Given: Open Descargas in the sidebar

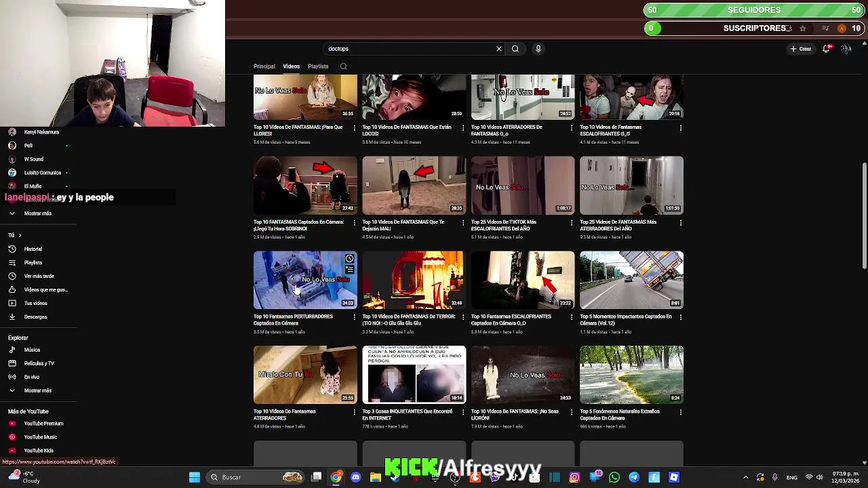Looking at the screenshot, I should (x=35, y=317).
